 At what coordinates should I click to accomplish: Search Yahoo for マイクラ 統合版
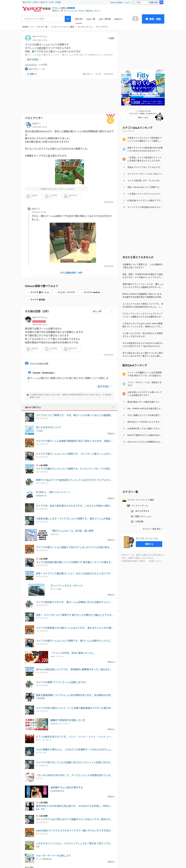click(x=36, y=300)
